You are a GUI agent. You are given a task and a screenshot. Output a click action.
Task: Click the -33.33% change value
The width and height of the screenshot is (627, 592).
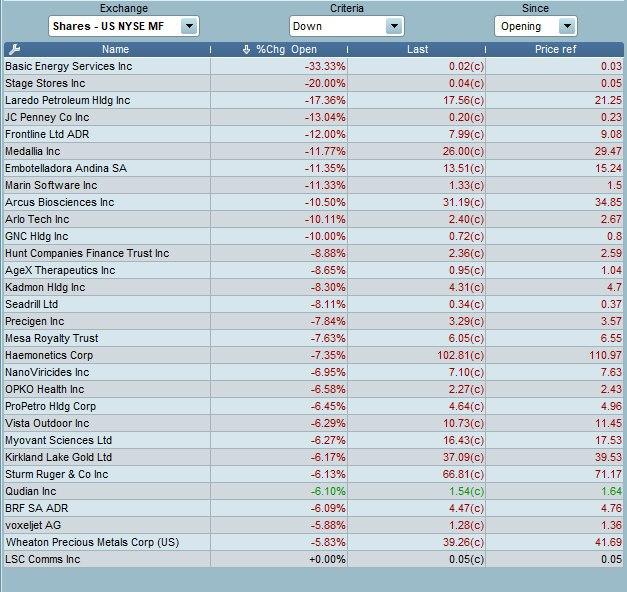point(325,66)
